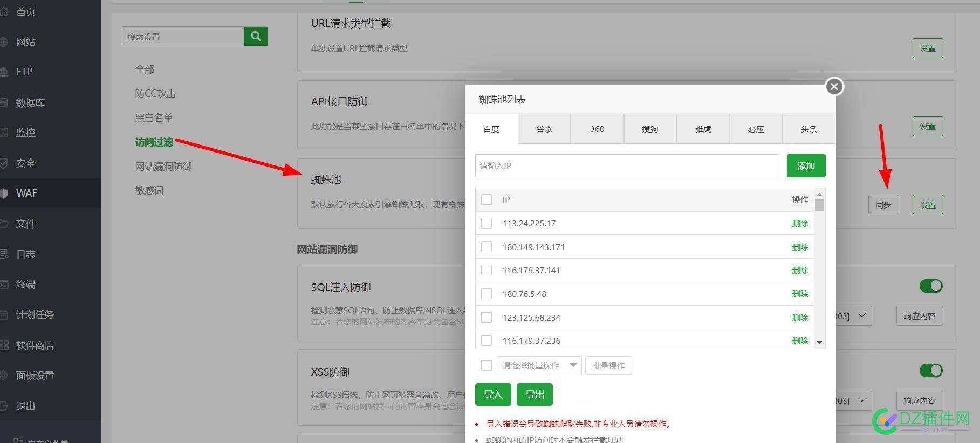Click the IP list scrollbar down arrow
The height and width of the screenshot is (443, 980).
point(819,342)
